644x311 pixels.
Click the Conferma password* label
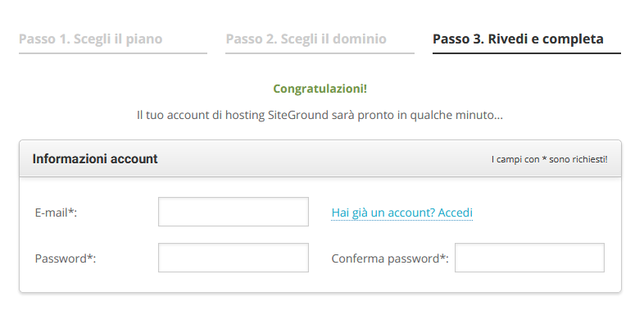pos(390,258)
